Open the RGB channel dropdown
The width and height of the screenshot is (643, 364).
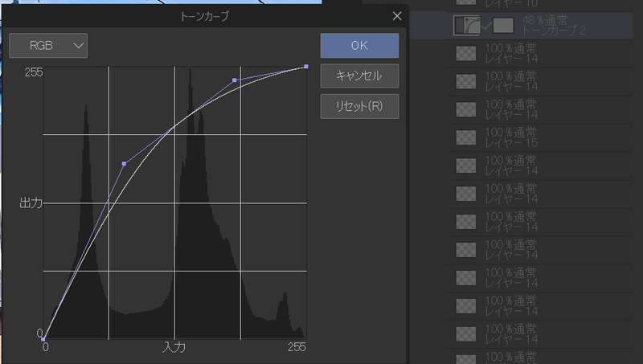[48, 46]
